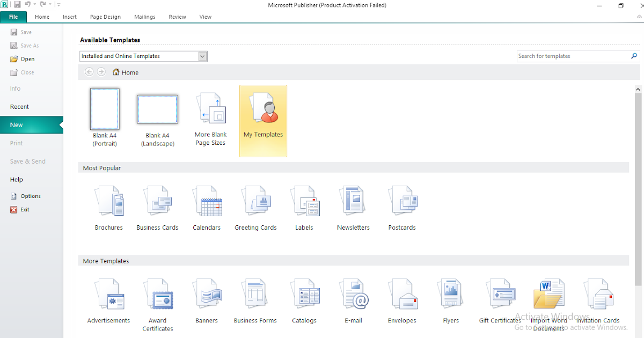Open the Envelopes template category
This screenshot has width=644, height=338.
click(x=402, y=301)
